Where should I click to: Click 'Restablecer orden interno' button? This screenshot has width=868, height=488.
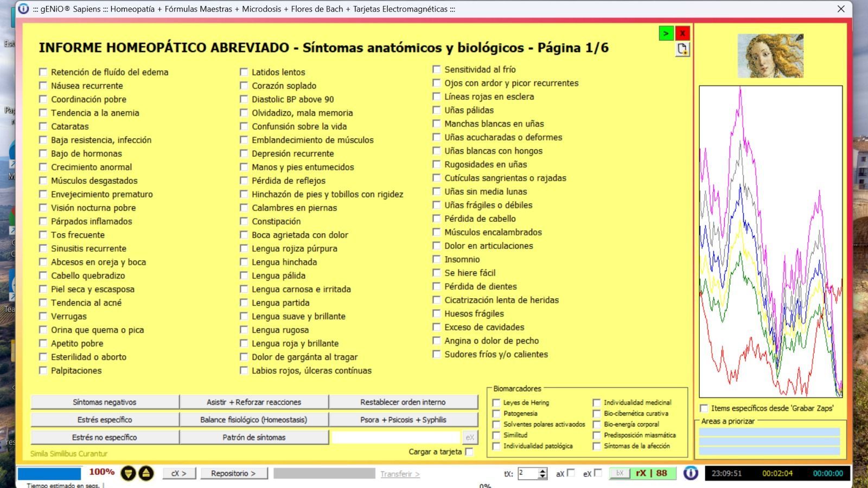[403, 402]
